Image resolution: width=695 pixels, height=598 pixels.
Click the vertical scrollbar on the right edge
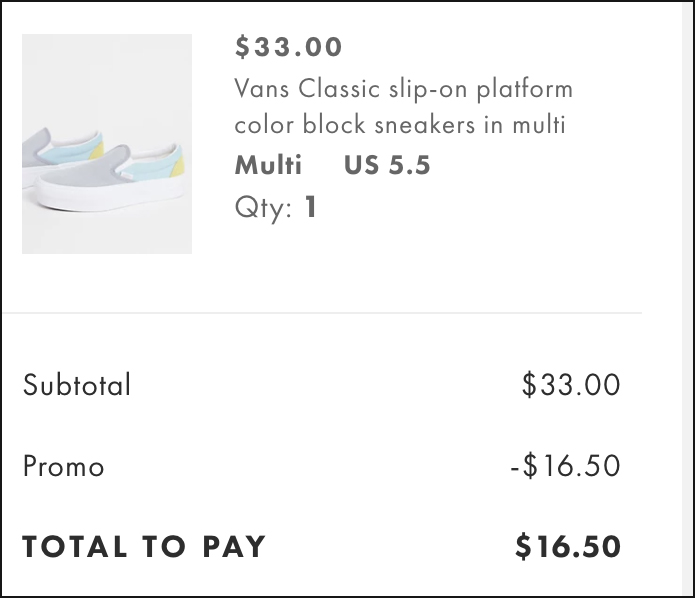tap(687, 300)
